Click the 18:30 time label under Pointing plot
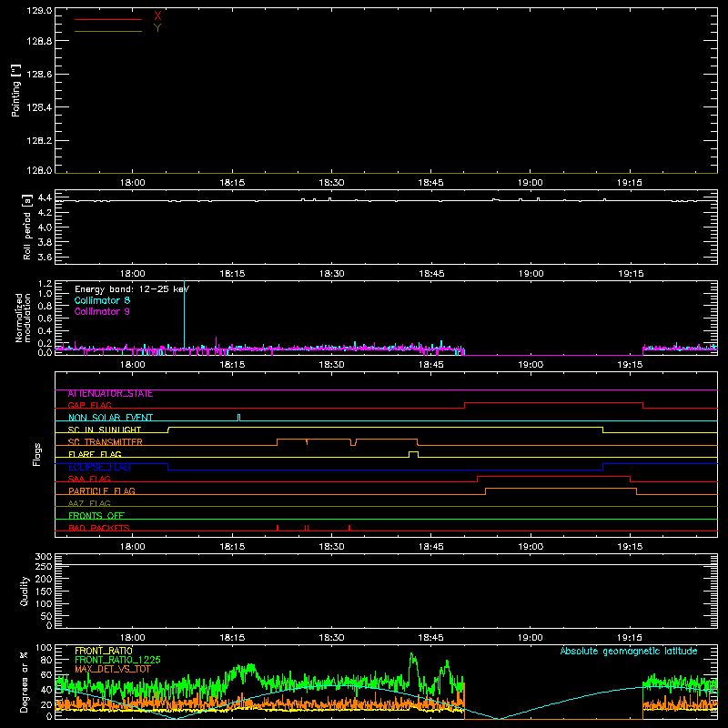Image resolution: width=728 pixels, height=728 pixels. point(331,183)
